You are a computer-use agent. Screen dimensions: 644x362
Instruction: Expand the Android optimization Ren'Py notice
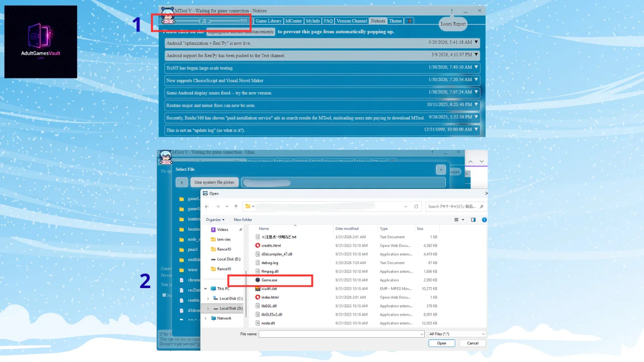pos(322,43)
